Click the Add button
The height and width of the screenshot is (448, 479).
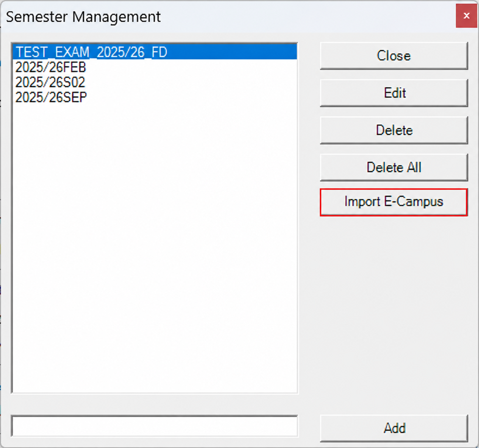click(x=394, y=428)
